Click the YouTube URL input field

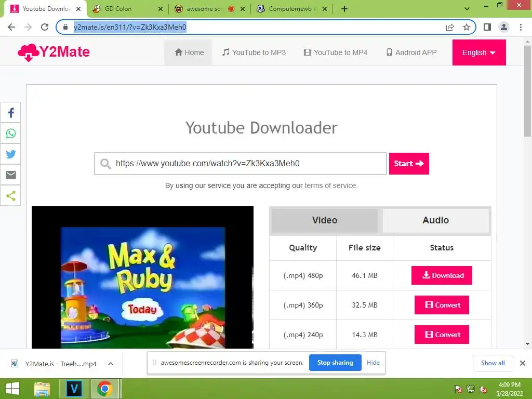(241, 164)
